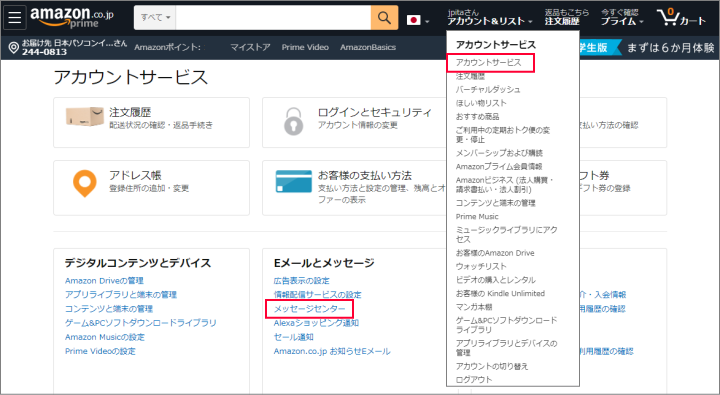The width and height of the screenshot is (720, 395).
Task: Select 注文履歴 in the dropdown menu
Action: tap(470, 76)
